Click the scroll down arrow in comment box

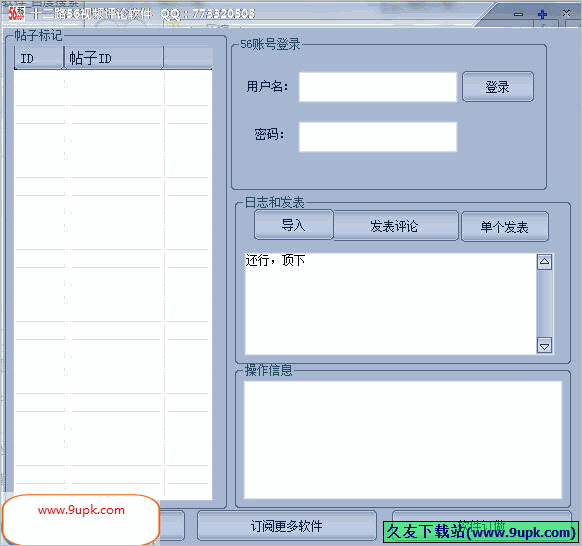pos(545,346)
